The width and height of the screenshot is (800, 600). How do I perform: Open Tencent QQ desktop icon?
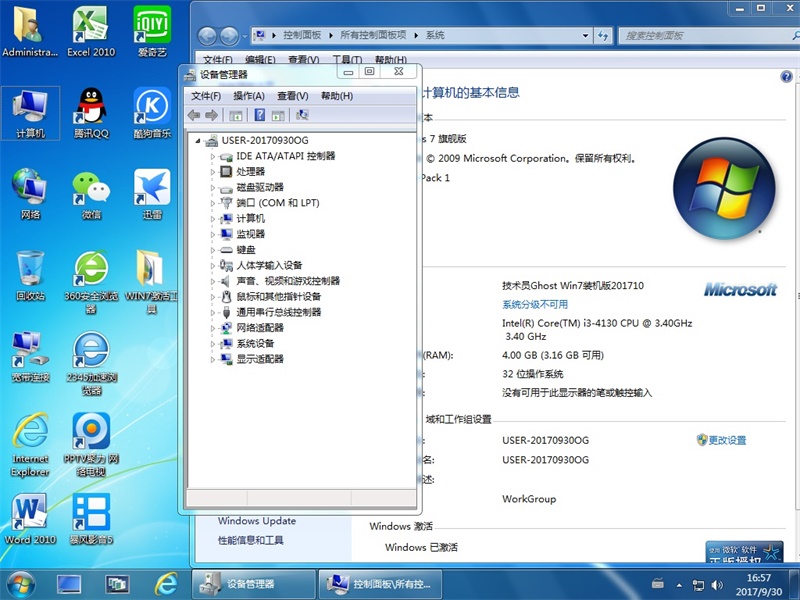tap(91, 111)
